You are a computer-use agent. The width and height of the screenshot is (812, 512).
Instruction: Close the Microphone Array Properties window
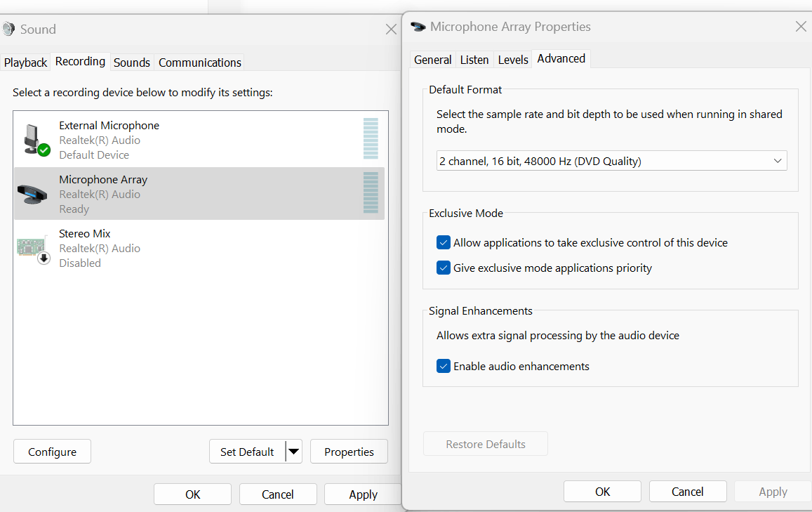click(801, 26)
